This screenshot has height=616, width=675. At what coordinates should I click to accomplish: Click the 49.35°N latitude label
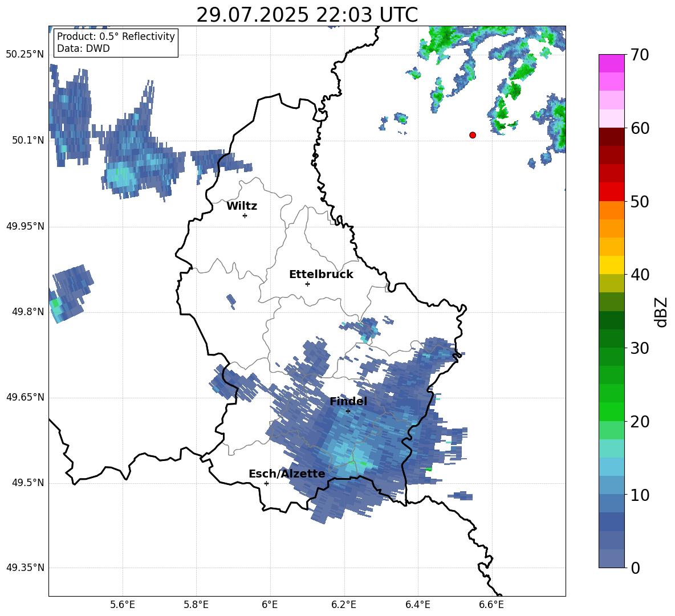tap(25, 568)
